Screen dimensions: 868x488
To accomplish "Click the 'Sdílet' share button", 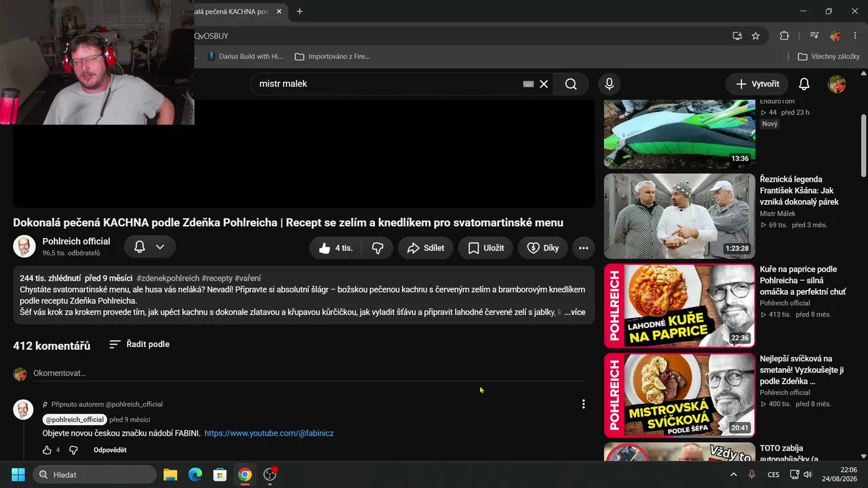I will click(x=426, y=248).
